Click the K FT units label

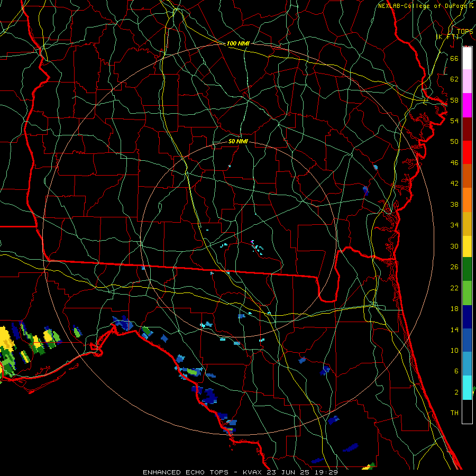click(x=447, y=36)
